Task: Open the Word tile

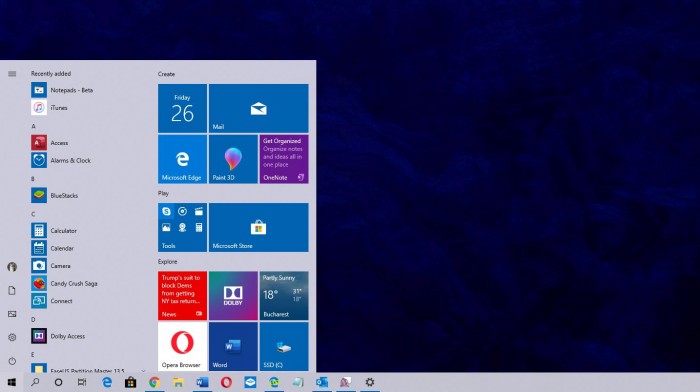Action: pos(233,346)
